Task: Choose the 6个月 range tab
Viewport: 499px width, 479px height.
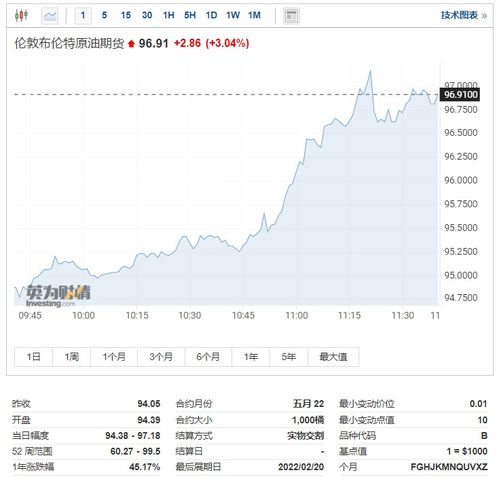Action: pos(208,357)
